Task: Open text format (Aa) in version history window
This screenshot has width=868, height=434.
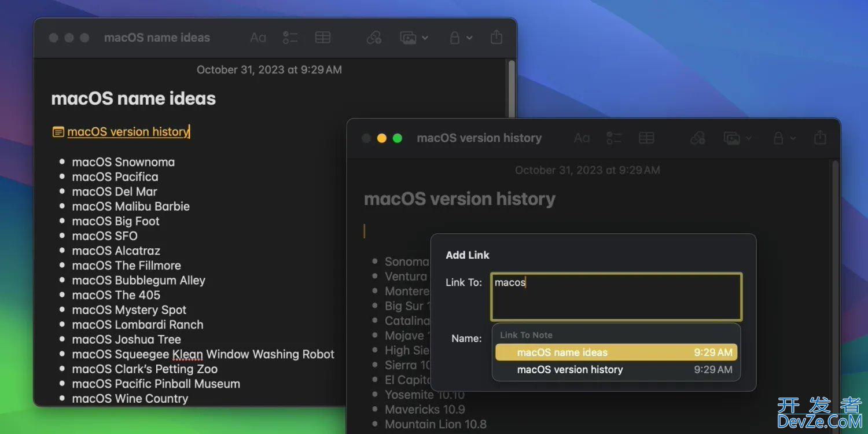Action: [582, 138]
